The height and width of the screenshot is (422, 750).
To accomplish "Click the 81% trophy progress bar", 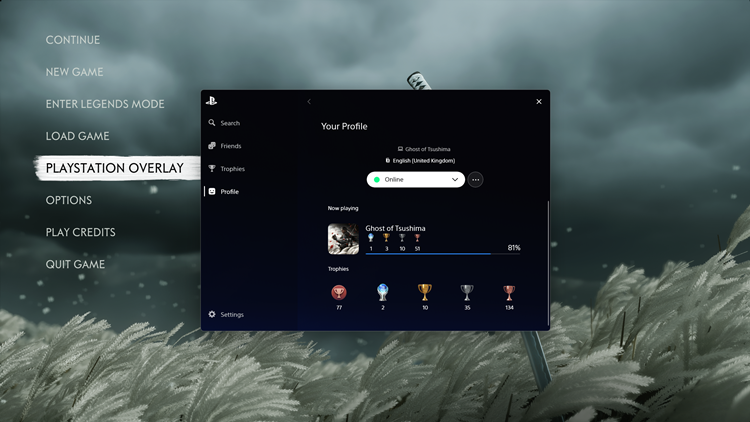I will pyautogui.click(x=442, y=254).
